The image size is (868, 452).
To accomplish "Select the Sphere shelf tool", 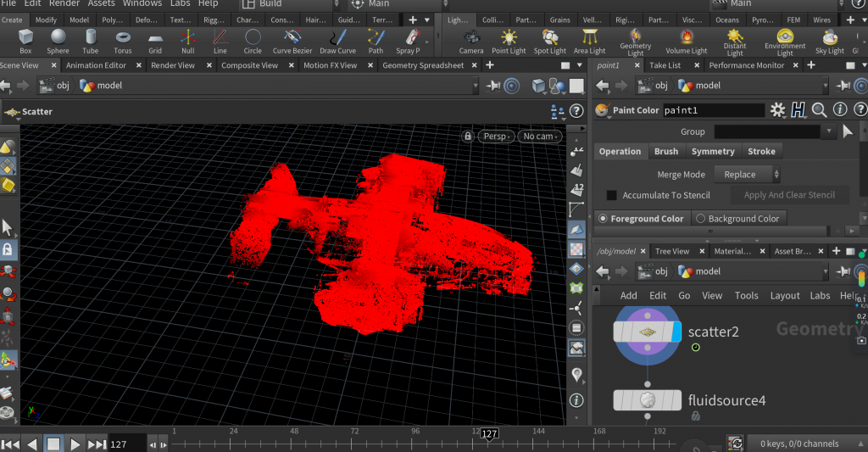I will coord(58,42).
